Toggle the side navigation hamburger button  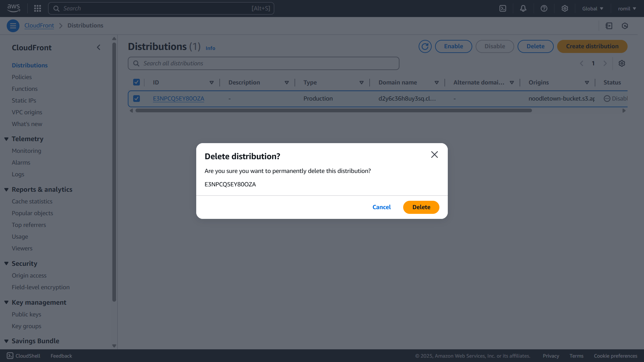(13, 26)
